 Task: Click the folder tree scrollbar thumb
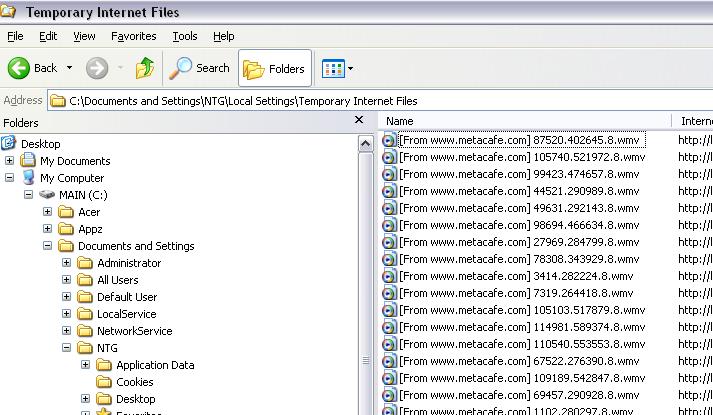[366, 284]
